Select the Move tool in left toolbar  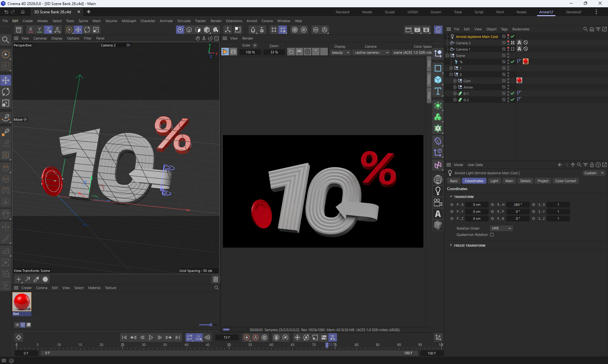(6, 80)
